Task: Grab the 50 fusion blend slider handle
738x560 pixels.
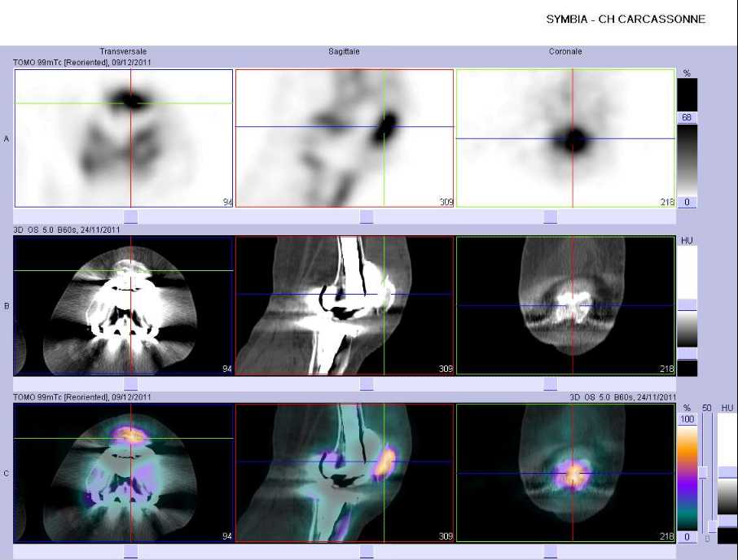Action: pyautogui.click(x=703, y=472)
